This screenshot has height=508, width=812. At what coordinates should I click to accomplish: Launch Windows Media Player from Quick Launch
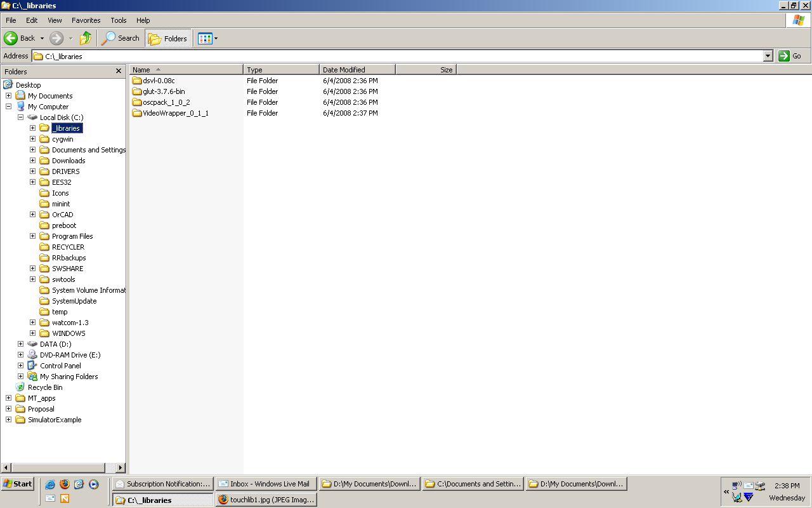coord(94,484)
